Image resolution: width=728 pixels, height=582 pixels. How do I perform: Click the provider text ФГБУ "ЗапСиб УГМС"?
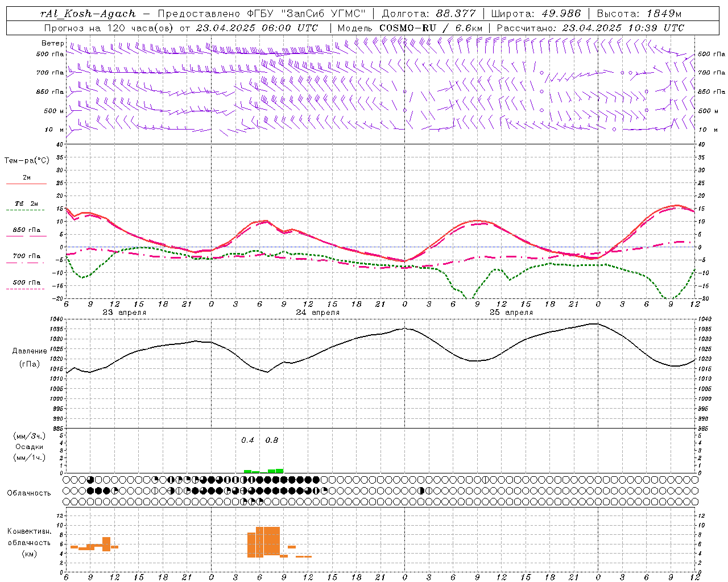[x=307, y=14]
